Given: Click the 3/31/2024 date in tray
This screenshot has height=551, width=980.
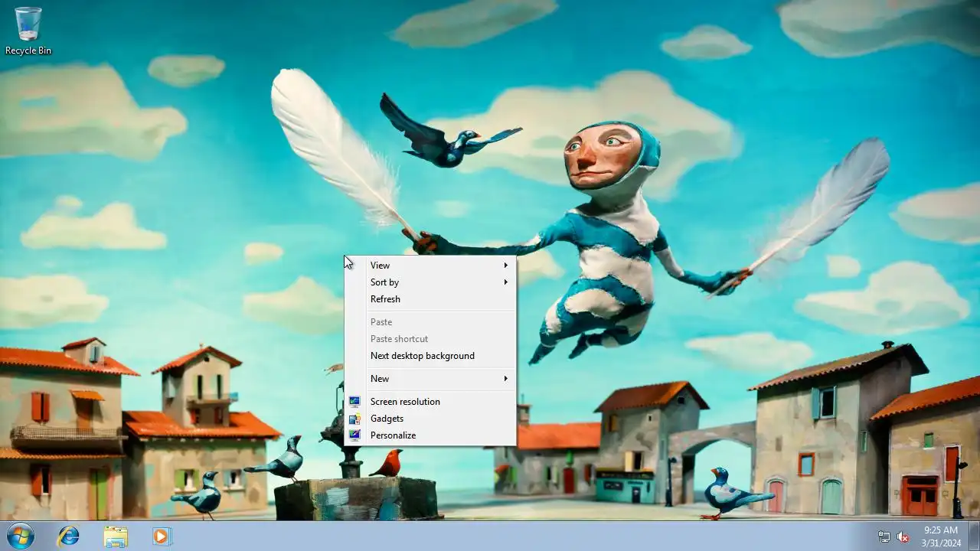Looking at the screenshot, I should (x=940, y=543).
